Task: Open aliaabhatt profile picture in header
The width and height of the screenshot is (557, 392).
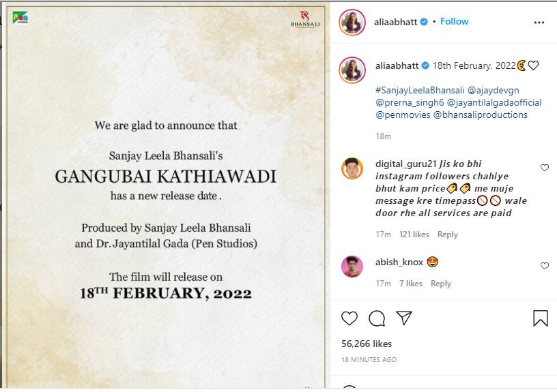Action: point(352,22)
